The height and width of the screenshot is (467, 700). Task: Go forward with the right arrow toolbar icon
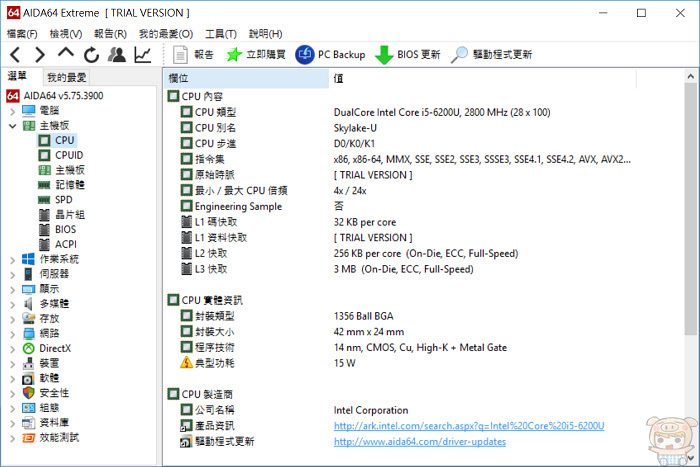pyautogui.click(x=40, y=55)
